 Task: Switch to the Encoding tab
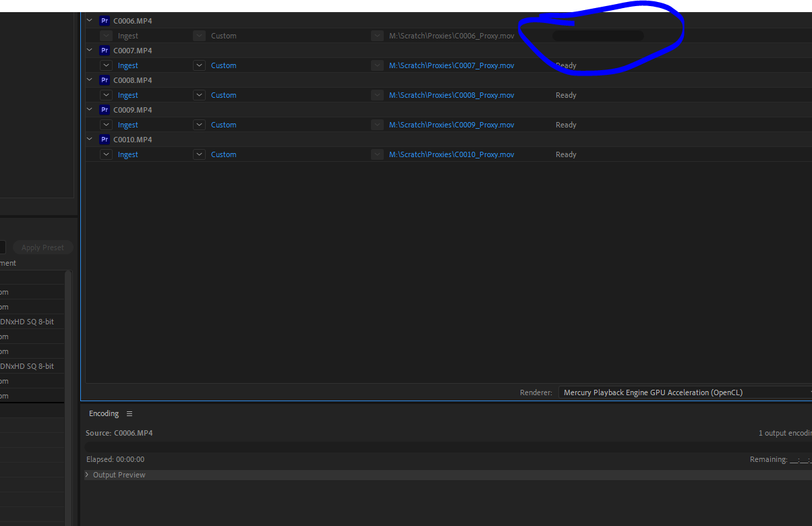click(x=103, y=413)
